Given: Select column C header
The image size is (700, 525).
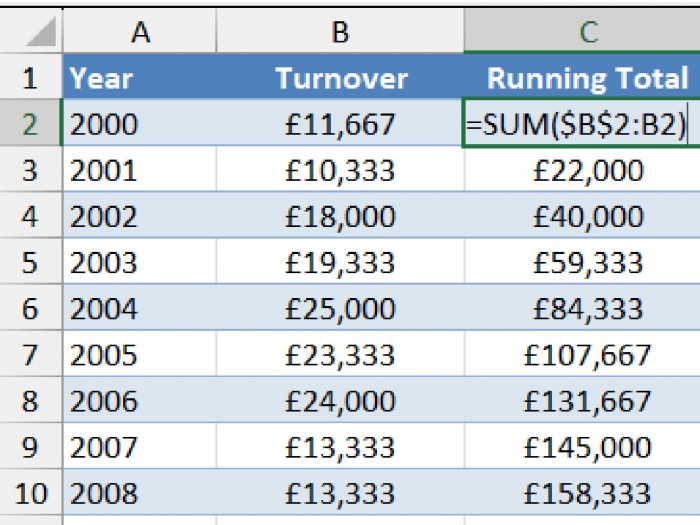Looking at the screenshot, I should point(588,33).
